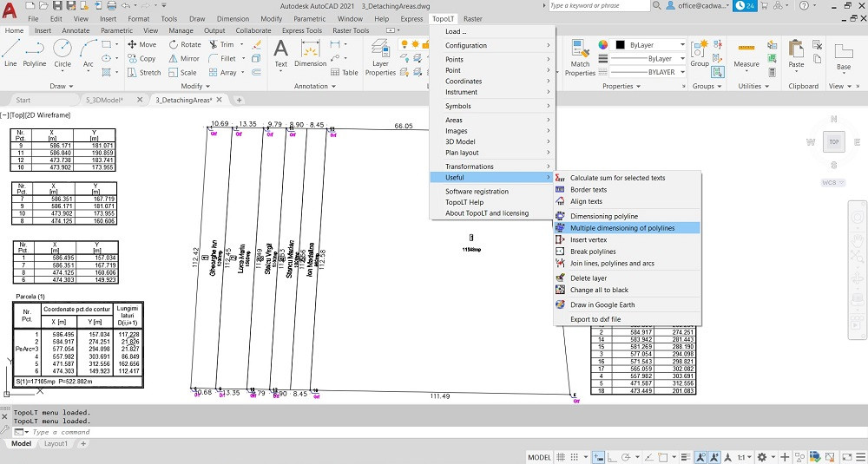Click the Rotate tool
This screenshot has width=868, height=464.
pyautogui.click(x=185, y=44)
